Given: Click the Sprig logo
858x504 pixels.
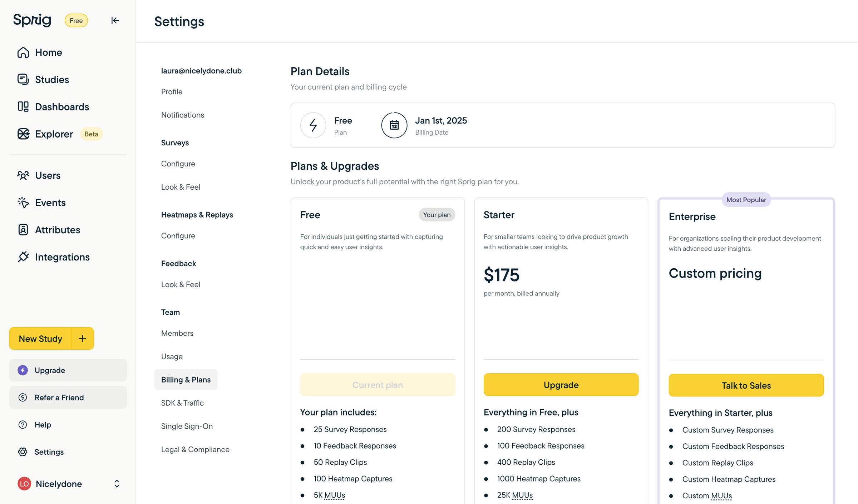Looking at the screenshot, I should coord(32,20).
